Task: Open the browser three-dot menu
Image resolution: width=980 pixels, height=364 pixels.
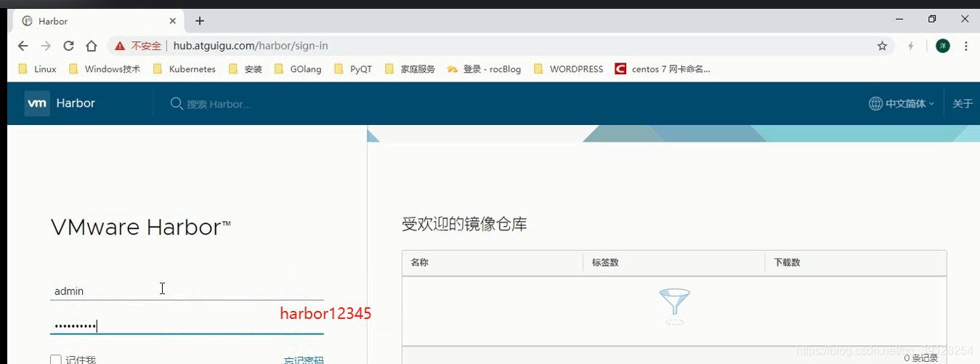Action: coord(966,46)
